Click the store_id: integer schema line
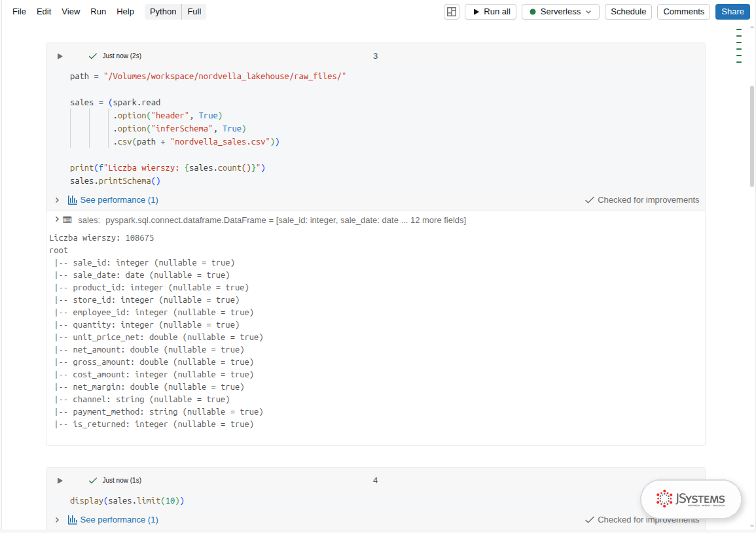756x533 pixels. coord(147,300)
